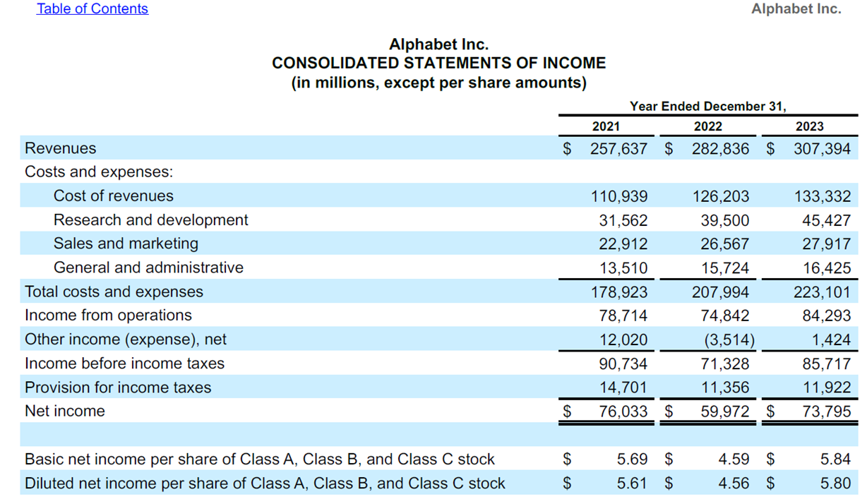This screenshot has height=504, width=867.
Task: Select 2021 Other income value 12,020
Action: coord(623,340)
